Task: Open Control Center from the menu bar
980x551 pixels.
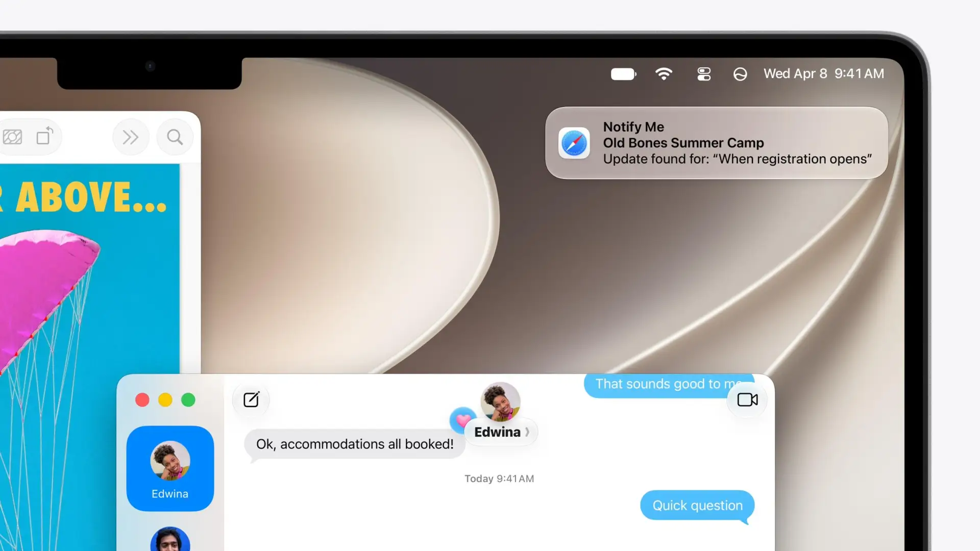Action: click(x=704, y=74)
